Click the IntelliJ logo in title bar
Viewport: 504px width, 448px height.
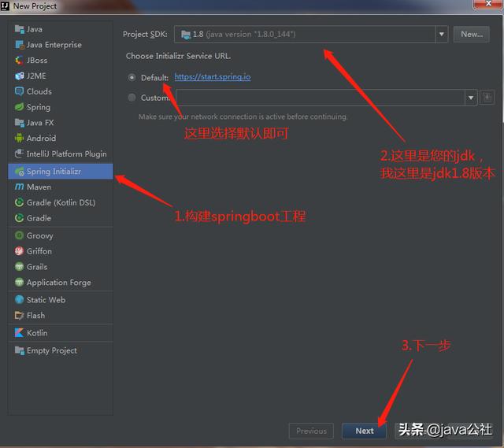(5, 6)
